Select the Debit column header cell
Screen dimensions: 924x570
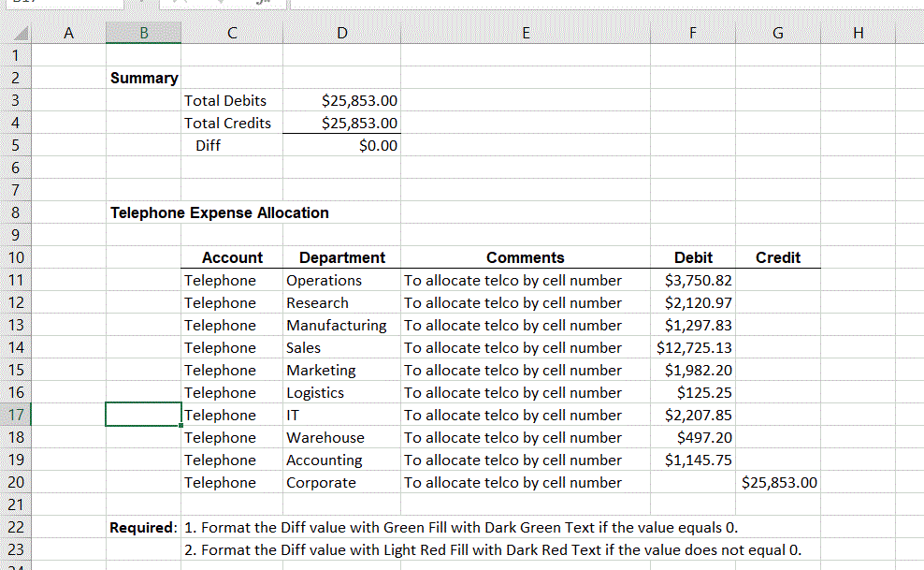(692, 257)
